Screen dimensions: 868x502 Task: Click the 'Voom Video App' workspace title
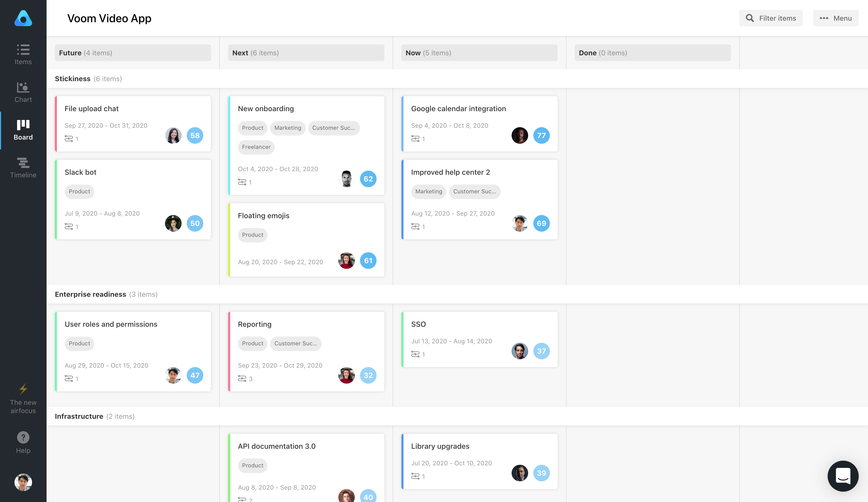(x=109, y=18)
